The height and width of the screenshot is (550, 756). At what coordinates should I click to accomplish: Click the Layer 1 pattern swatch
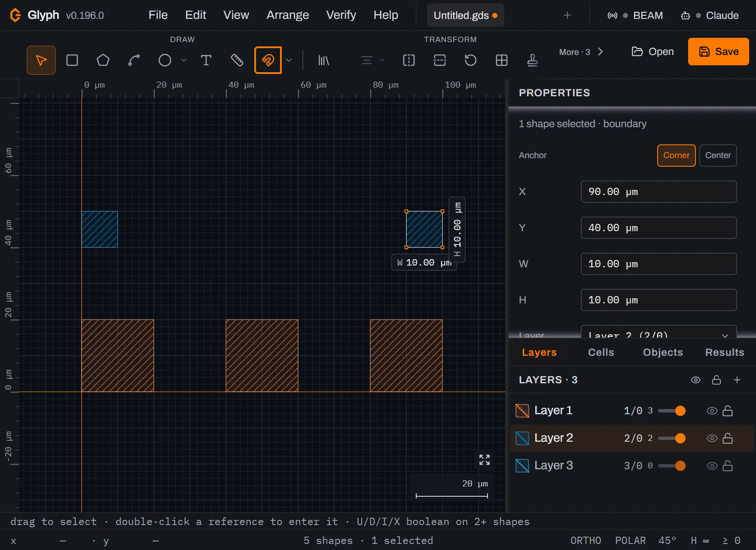pyautogui.click(x=522, y=411)
